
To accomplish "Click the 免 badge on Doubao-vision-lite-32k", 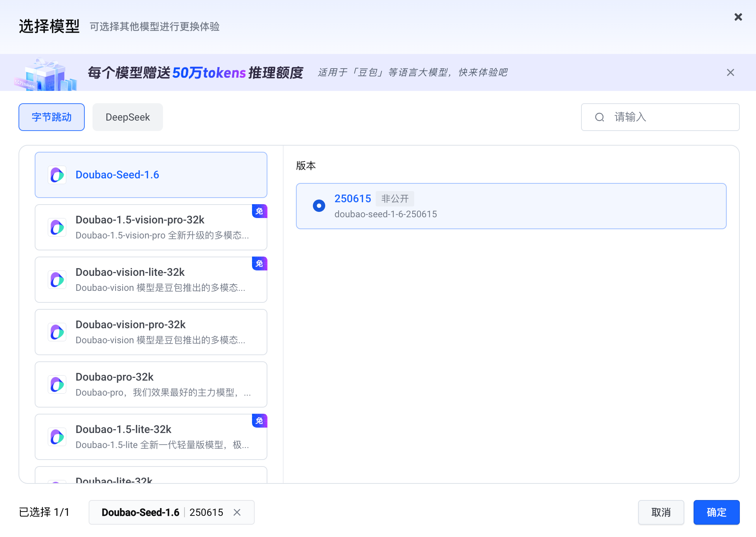I will point(260,263).
